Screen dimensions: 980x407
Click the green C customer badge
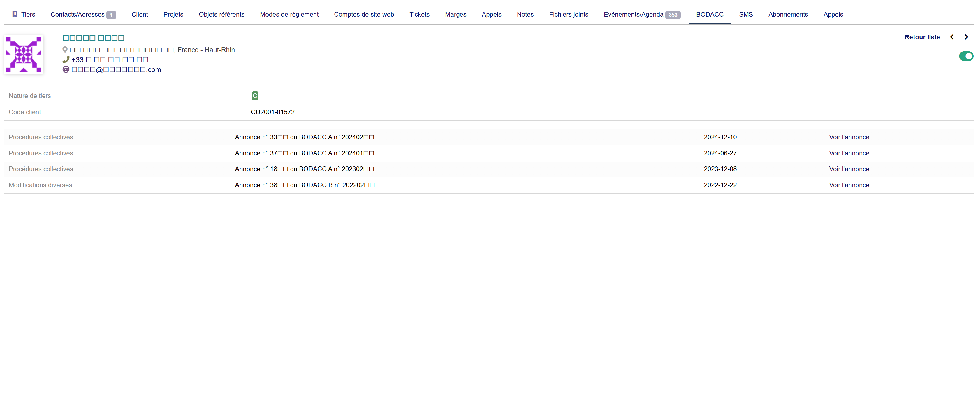(255, 96)
